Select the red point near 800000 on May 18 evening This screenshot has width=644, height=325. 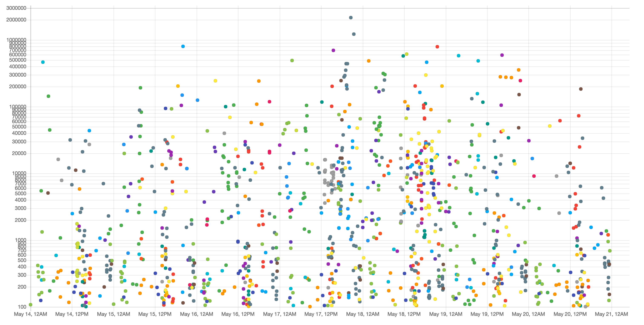(x=437, y=47)
